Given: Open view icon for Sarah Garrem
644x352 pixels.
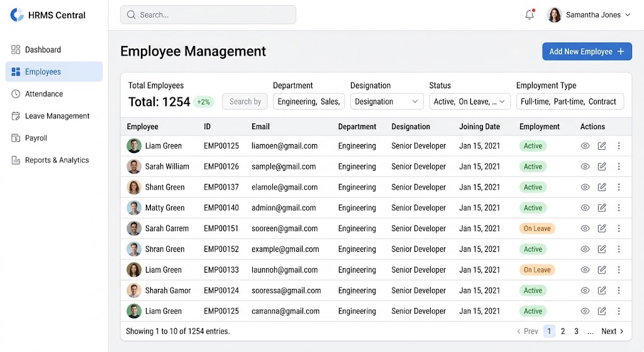Looking at the screenshot, I should (x=585, y=228).
